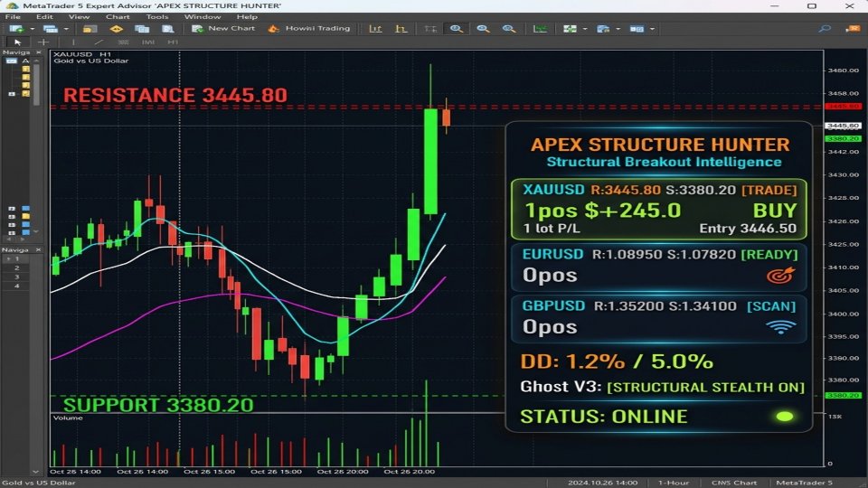The image size is (868, 488).
Task: Click the Howiti Trading button
Action: [x=309, y=28]
